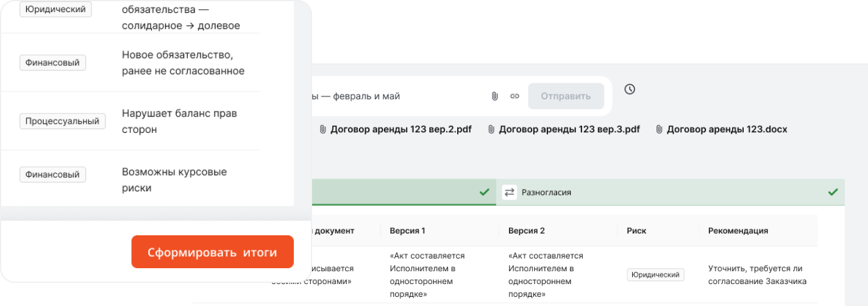Screen dimensions: 868x306
Task: Click paperclip icon before Договор аренды 123 вер.2.pdf
Action: 322,129
